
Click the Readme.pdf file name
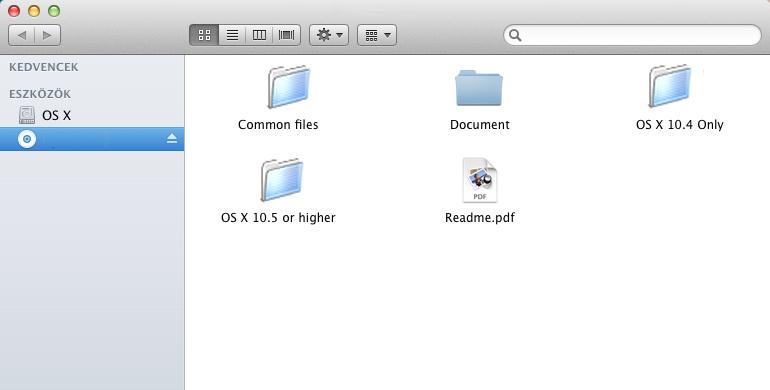[480, 218]
